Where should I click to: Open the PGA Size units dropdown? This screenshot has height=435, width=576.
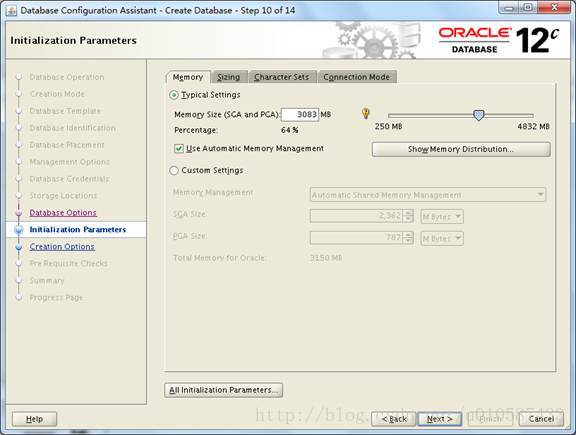click(442, 238)
